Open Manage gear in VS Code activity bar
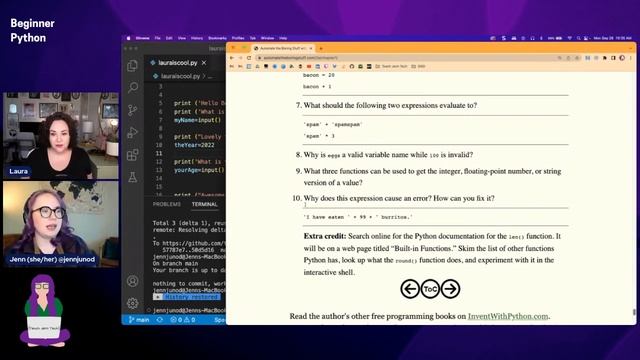The width and height of the screenshot is (640, 360). pos(132,303)
